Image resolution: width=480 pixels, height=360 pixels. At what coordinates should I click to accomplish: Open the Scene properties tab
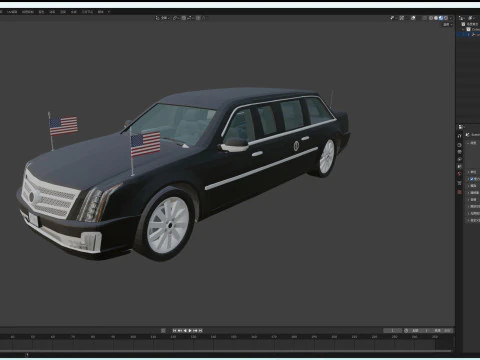click(460, 166)
